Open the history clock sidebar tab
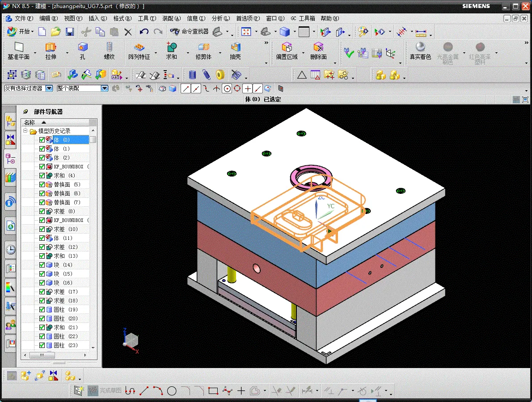This screenshot has height=402, width=532. (11, 250)
